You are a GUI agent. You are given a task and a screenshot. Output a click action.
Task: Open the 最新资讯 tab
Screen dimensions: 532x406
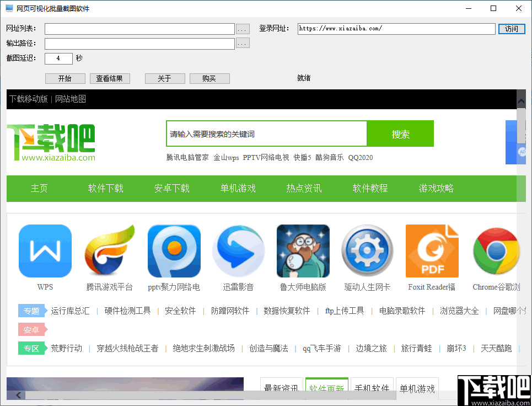281,388
